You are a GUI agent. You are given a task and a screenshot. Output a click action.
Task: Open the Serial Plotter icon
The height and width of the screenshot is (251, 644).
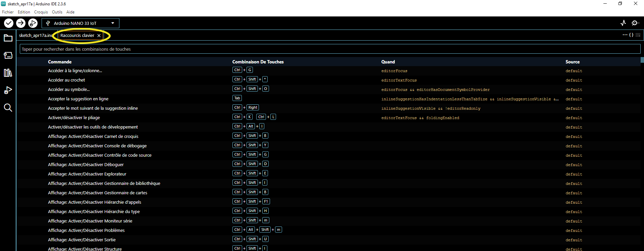[x=623, y=23]
